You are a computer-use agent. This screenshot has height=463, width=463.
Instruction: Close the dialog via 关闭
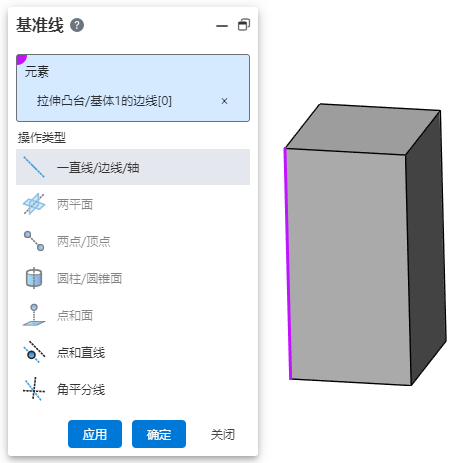click(223, 434)
